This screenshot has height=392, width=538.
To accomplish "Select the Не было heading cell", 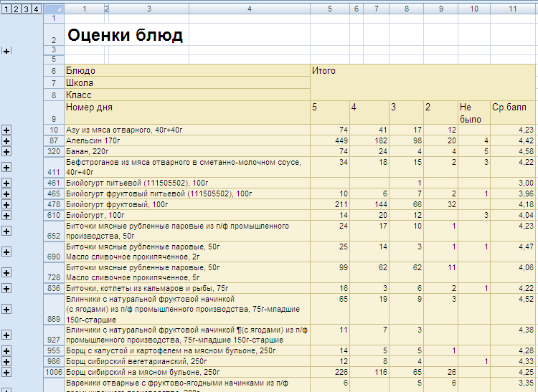I will coord(474,113).
